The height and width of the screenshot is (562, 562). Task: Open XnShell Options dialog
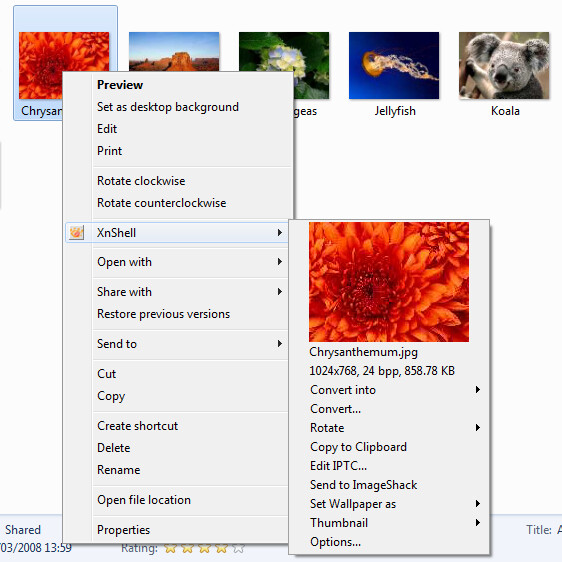click(x=335, y=542)
